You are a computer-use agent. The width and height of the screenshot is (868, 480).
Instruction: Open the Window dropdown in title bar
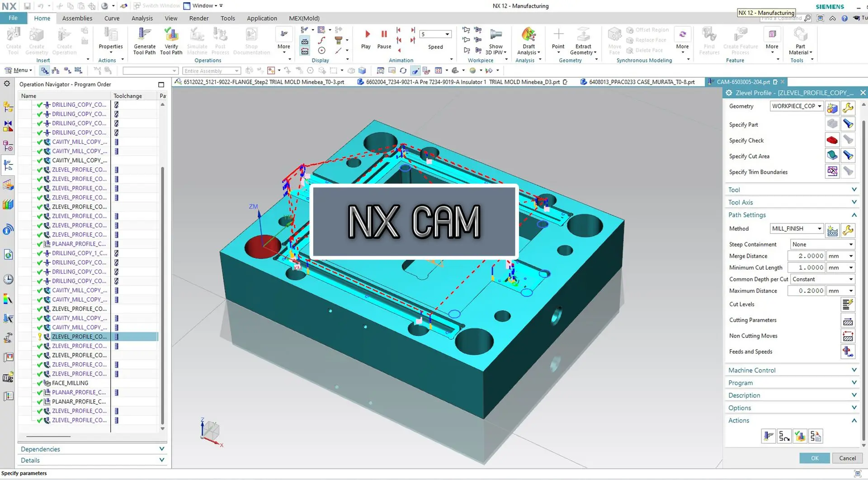203,5
